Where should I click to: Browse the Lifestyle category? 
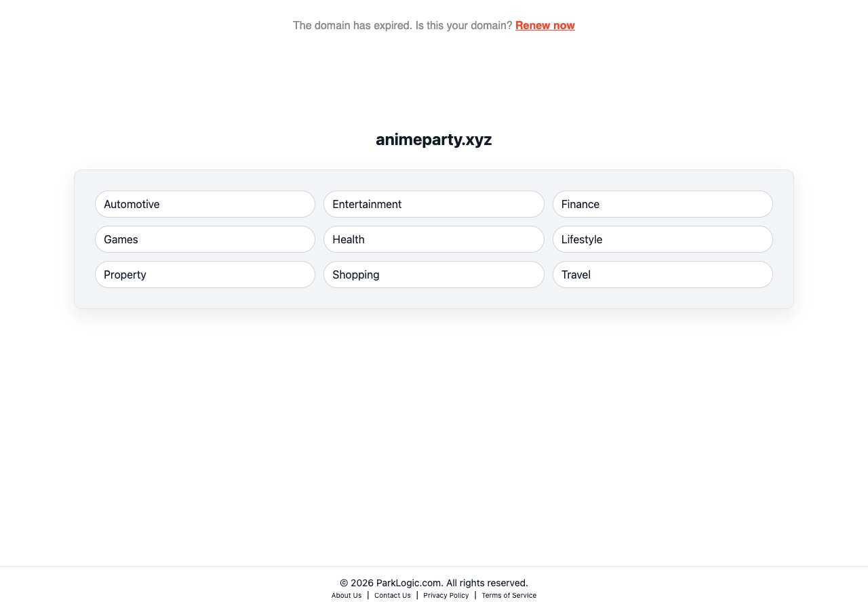click(x=662, y=239)
